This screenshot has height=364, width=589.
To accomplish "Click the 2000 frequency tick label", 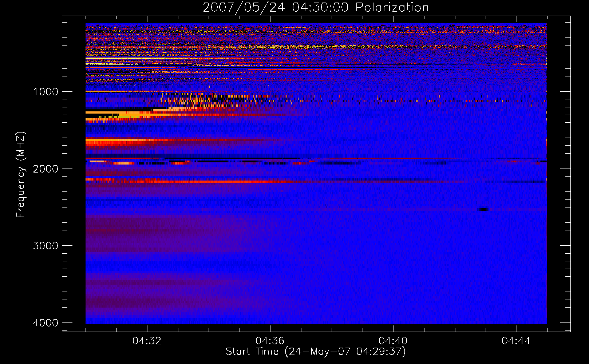I will coord(46,169).
